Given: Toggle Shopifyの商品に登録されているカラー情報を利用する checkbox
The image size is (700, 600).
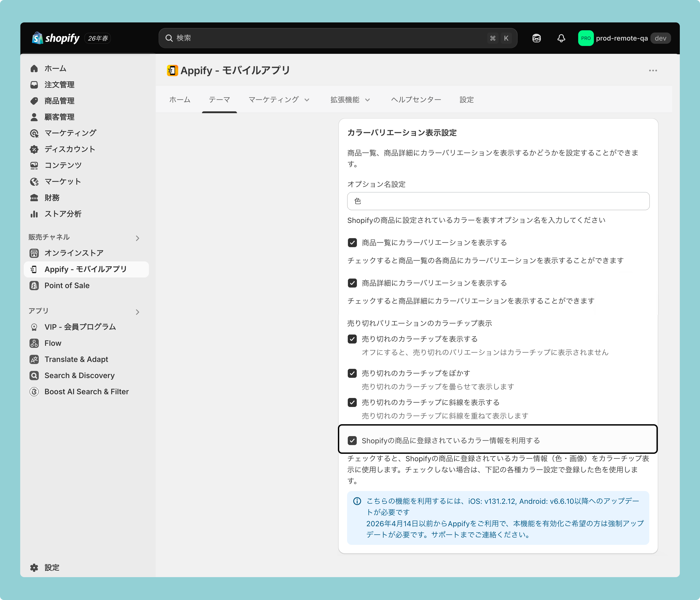Looking at the screenshot, I should [352, 441].
